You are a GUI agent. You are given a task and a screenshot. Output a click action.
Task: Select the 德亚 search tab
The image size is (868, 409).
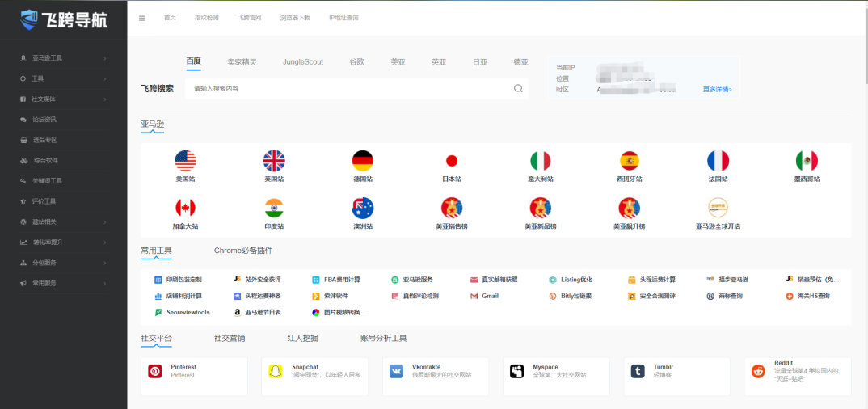pyautogui.click(x=521, y=62)
